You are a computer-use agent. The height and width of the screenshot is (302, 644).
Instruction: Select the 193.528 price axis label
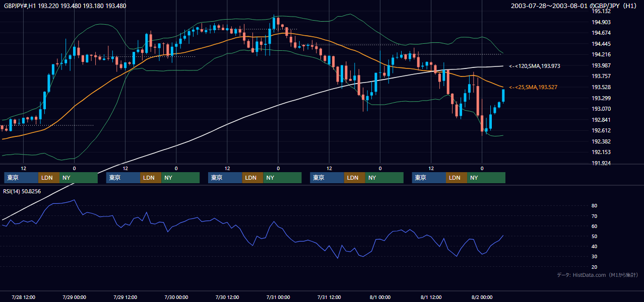[x=601, y=87]
